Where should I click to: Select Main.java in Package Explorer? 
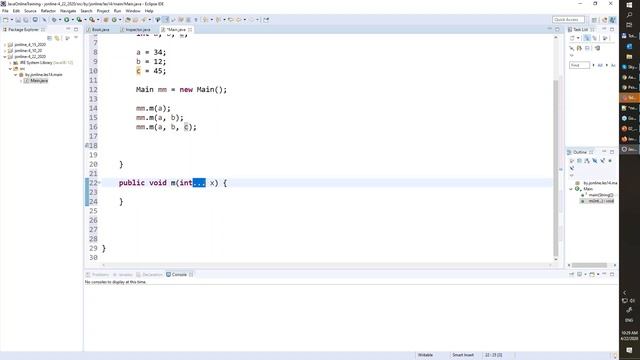tap(36, 81)
